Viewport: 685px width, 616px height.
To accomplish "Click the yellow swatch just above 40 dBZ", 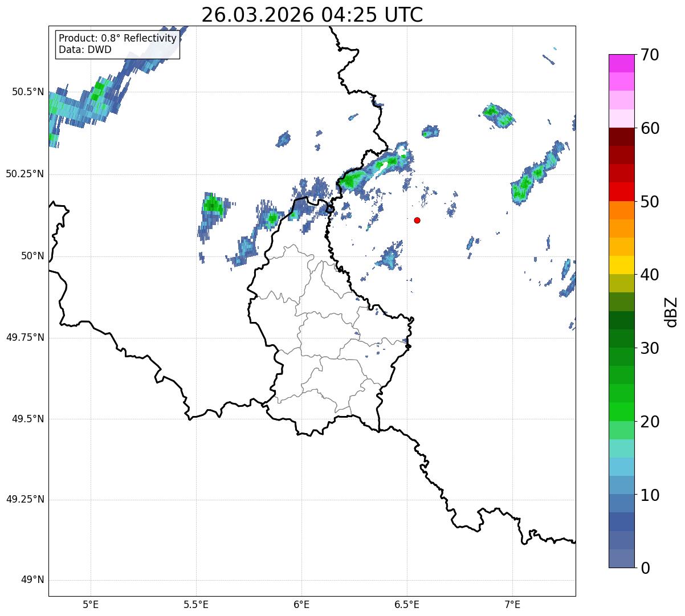I will (622, 265).
